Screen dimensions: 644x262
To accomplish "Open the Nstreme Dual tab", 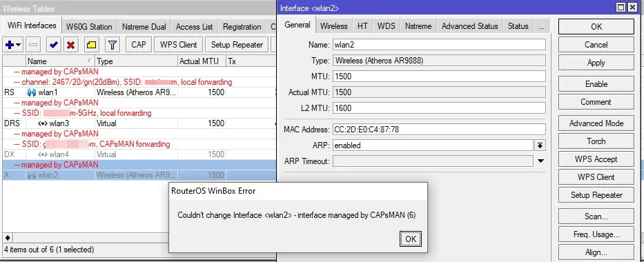I will coord(144,27).
